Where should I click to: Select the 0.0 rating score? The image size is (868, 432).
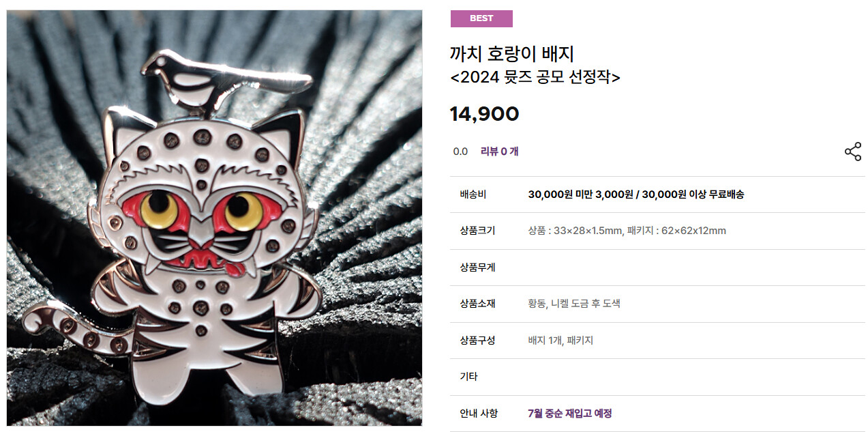coord(460,152)
